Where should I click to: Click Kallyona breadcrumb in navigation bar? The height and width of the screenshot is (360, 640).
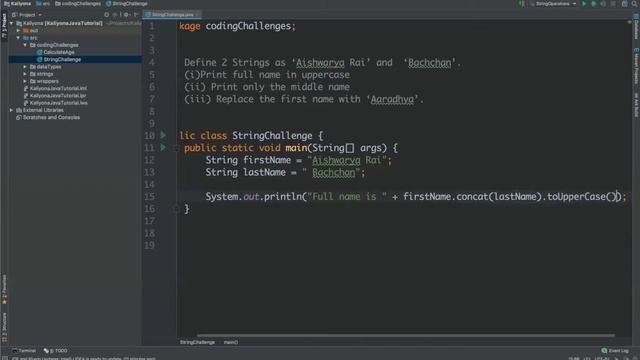pyautogui.click(x=18, y=4)
